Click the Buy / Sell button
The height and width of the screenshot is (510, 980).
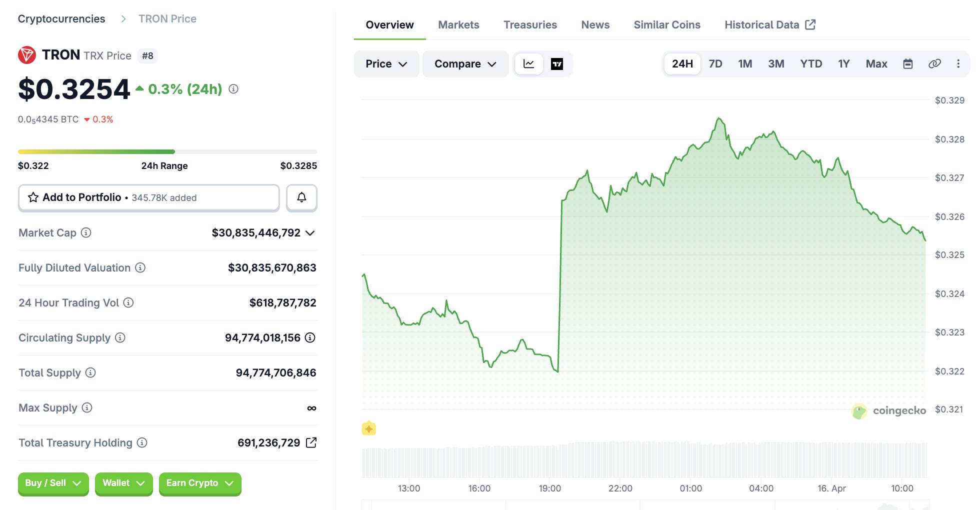point(52,483)
